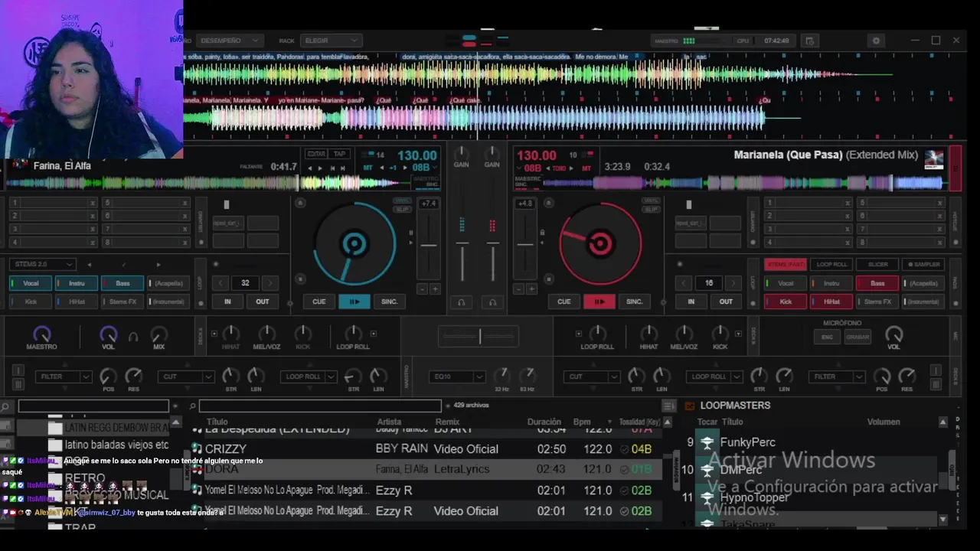Toggle HiHat stem on right deck
The height and width of the screenshot is (551, 980).
(x=831, y=302)
